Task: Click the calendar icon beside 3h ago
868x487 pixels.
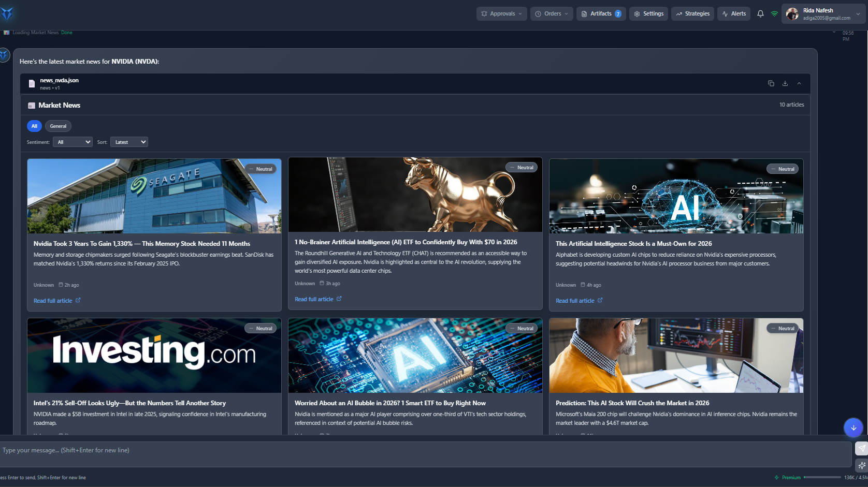Action: click(x=322, y=283)
